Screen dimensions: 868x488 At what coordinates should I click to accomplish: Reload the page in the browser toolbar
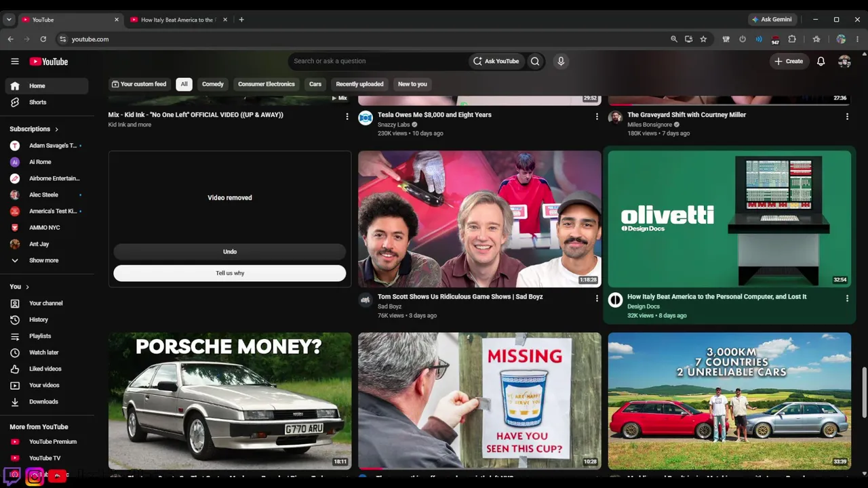(x=43, y=39)
